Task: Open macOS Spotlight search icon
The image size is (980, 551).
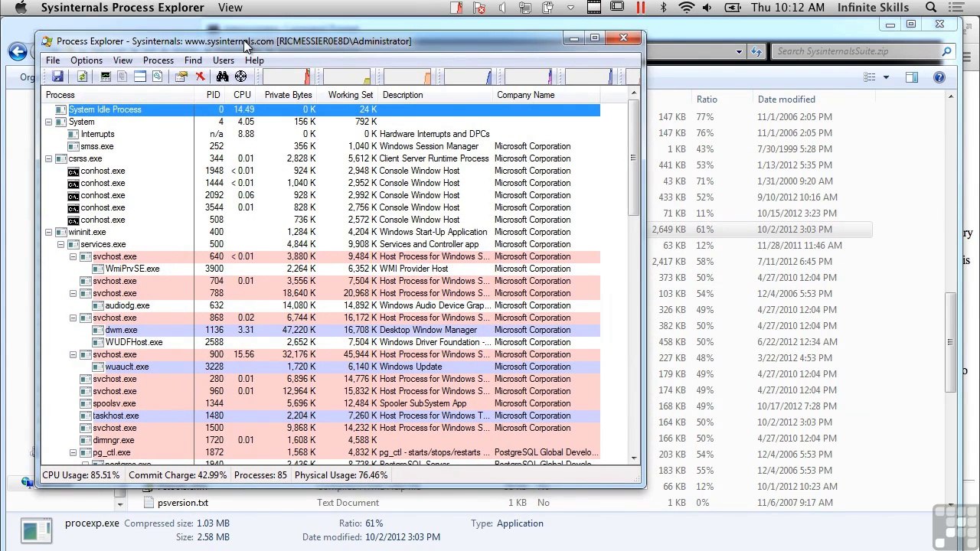Action: (x=931, y=8)
